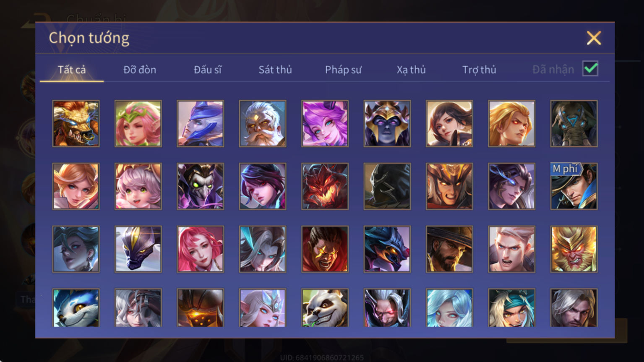The width and height of the screenshot is (644, 362).
Task: Filter heroes by Đấu sĩ tab
Action: click(208, 70)
